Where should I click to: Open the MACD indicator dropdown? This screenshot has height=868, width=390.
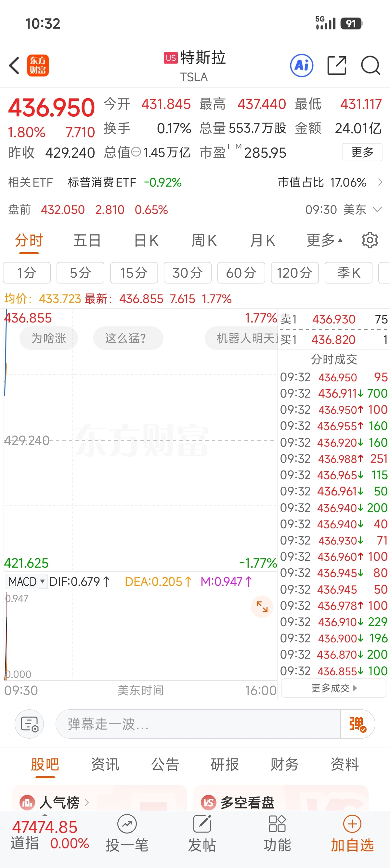[x=26, y=582]
